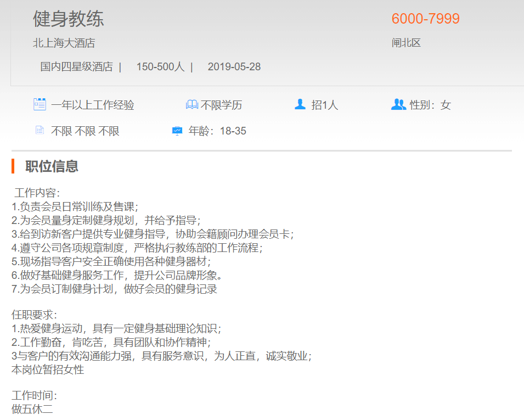The width and height of the screenshot is (524, 420).
Task: Click the 闸北区 district label
Action: tap(406, 43)
